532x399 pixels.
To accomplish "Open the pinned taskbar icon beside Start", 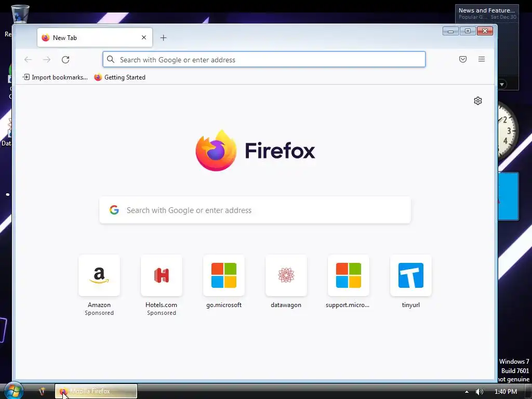I will (42, 391).
